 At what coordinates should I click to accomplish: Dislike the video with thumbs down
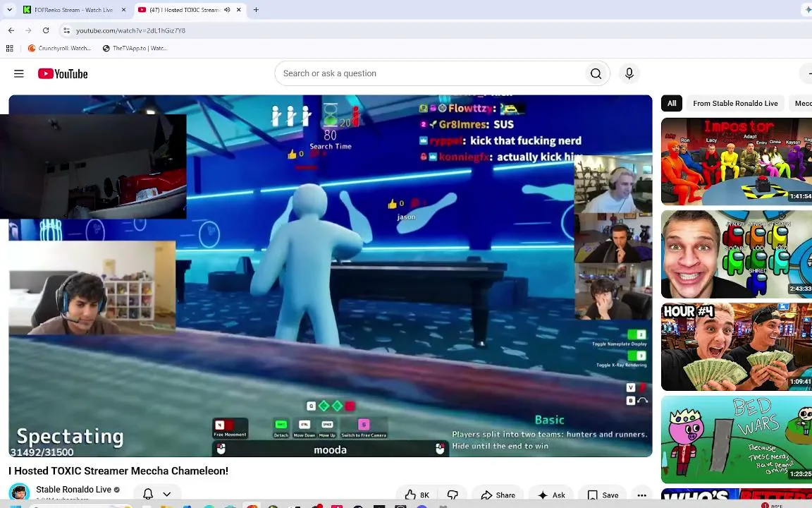pyautogui.click(x=453, y=495)
